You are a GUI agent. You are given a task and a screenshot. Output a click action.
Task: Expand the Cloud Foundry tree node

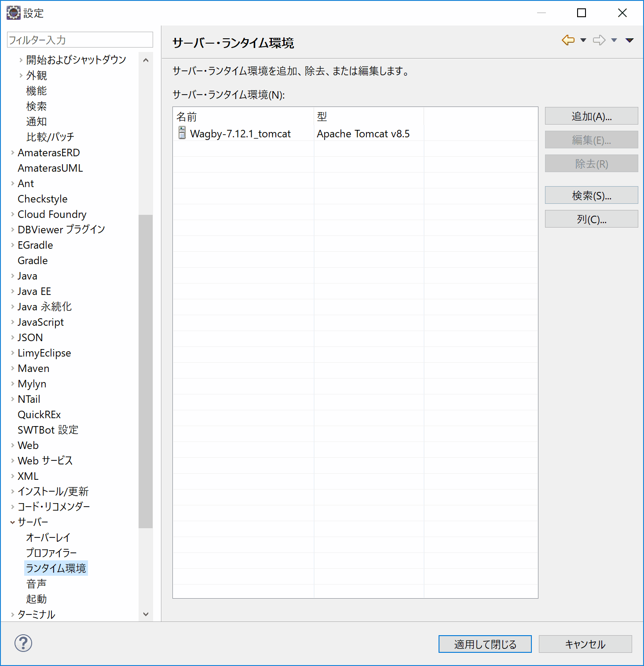coord(12,214)
